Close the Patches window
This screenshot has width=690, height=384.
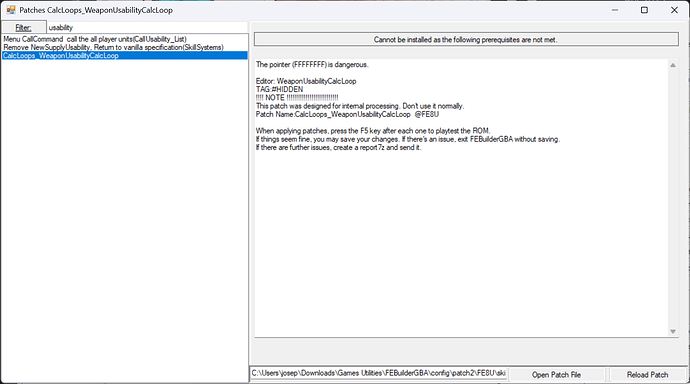(674, 10)
